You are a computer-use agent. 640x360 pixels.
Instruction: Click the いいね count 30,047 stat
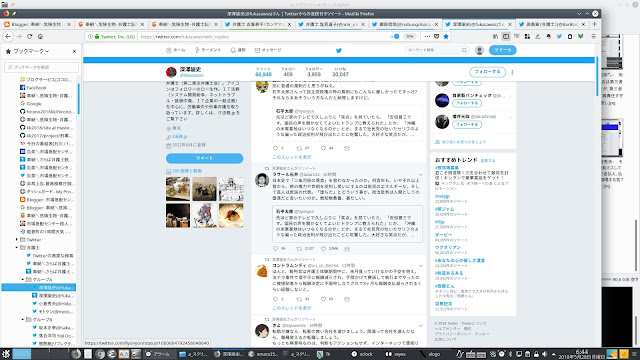click(340, 72)
